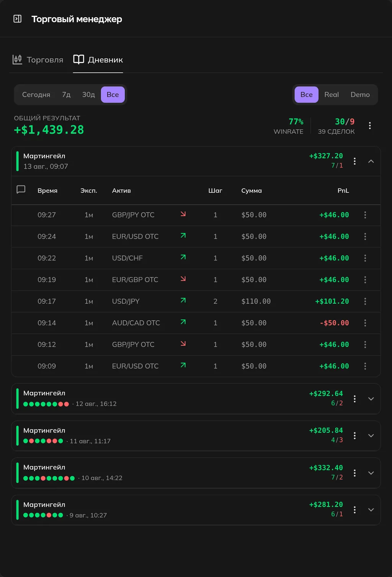Click down arrow on 09:12 GBP/JPY trade
The height and width of the screenshot is (577, 392).
pyautogui.click(x=183, y=343)
